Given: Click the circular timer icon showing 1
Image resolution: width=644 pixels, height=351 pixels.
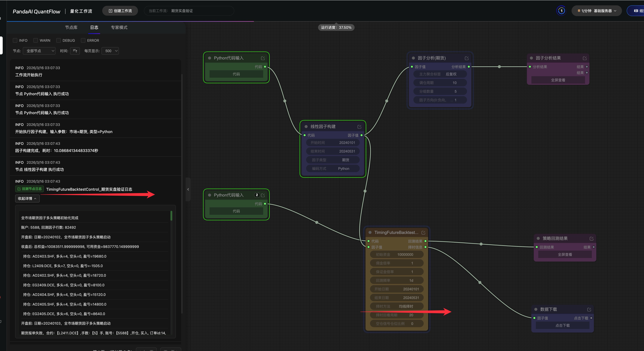Looking at the screenshot, I should [x=561, y=11].
